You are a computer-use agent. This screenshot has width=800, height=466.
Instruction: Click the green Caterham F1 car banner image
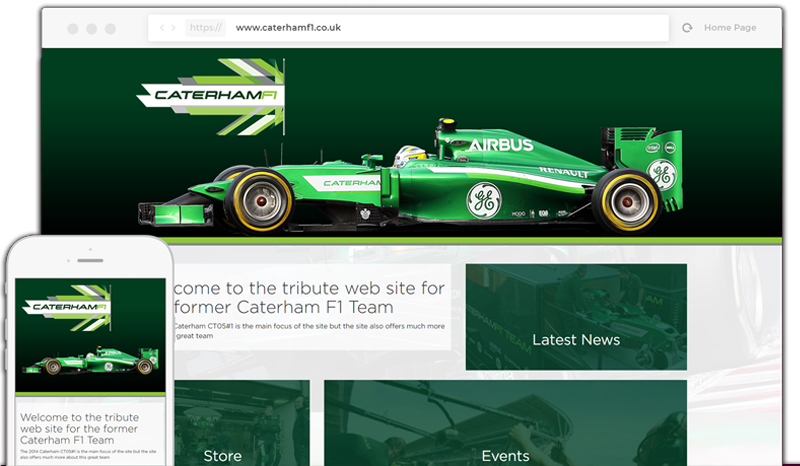411,176
